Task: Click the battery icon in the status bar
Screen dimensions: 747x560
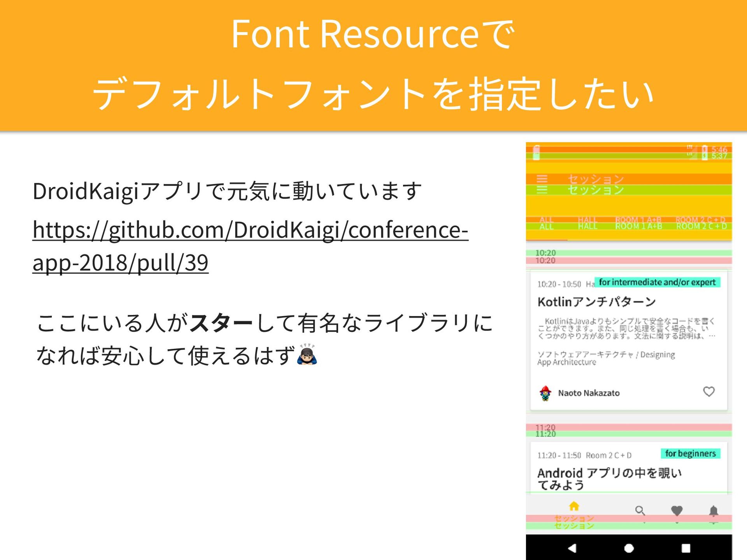Action: click(x=704, y=152)
